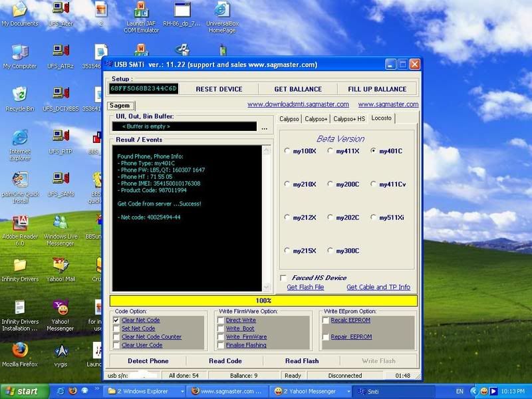Select the UFS_DCTxBB5 desktop shortcut
This screenshot has height=399, width=532.
pyautogui.click(x=61, y=99)
